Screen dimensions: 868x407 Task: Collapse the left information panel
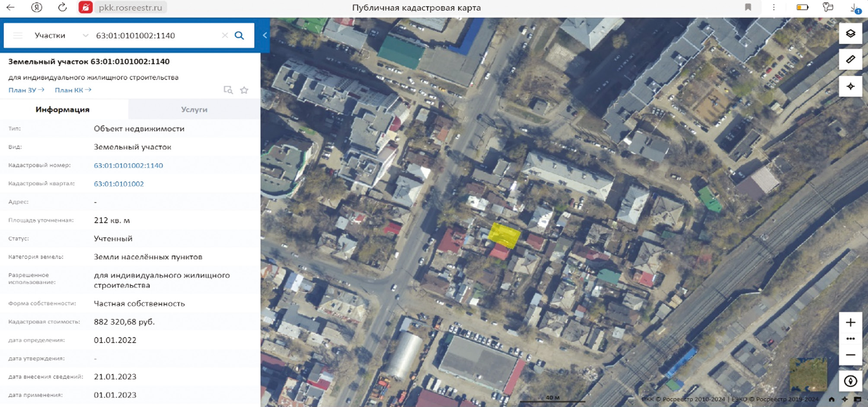click(x=265, y=35)
